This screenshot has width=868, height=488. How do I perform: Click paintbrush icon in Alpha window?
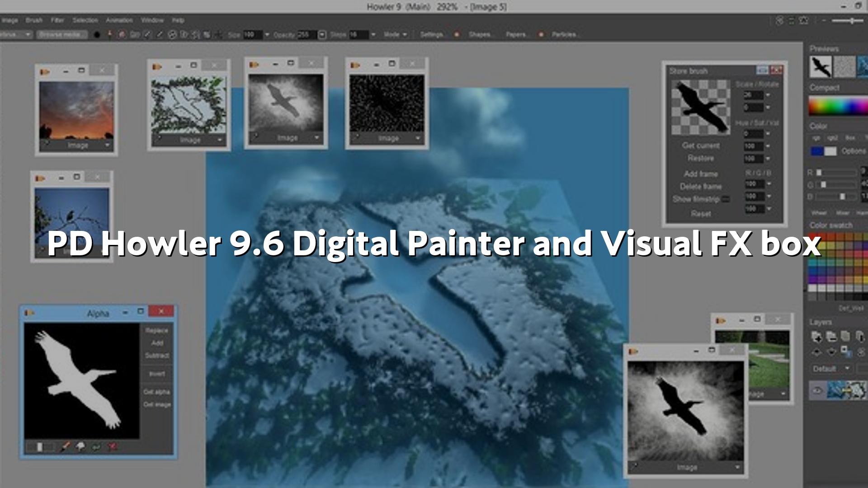(x=66, y=447)
